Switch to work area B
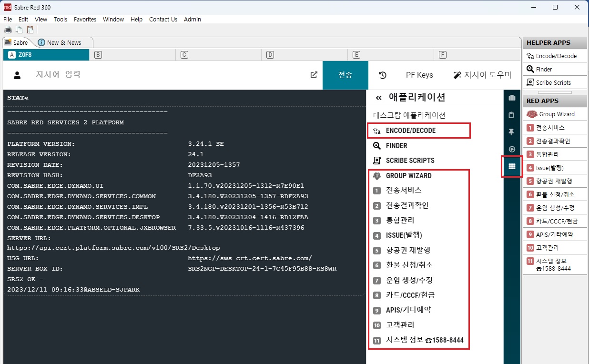This screenshot has width=589, height=364. 132,55
